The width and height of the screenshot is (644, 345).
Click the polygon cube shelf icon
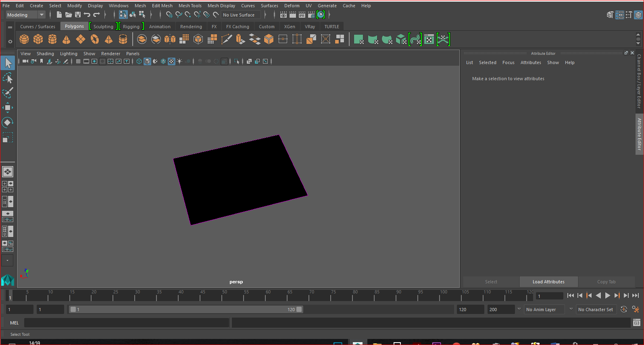point(38,39)
